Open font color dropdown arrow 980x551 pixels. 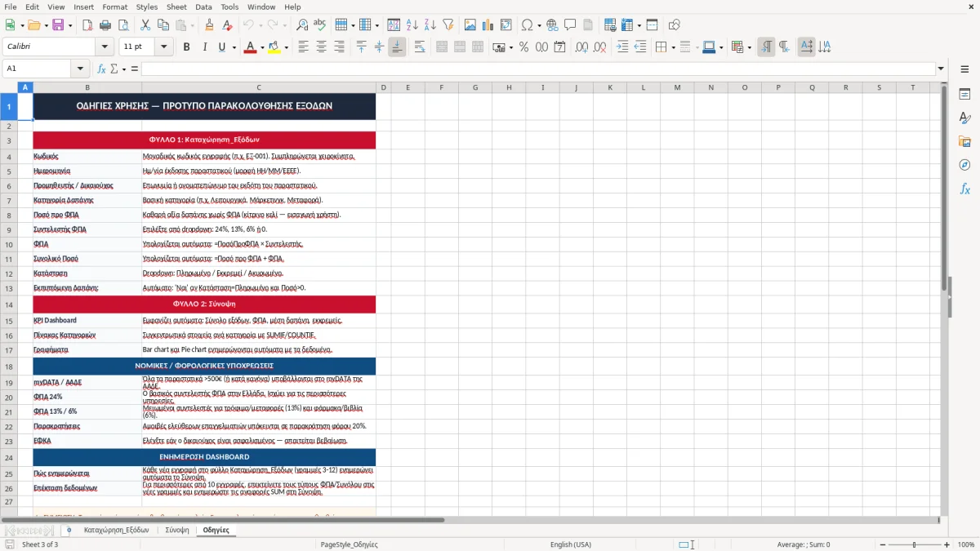pyautogui.click(x=261, y=47)
